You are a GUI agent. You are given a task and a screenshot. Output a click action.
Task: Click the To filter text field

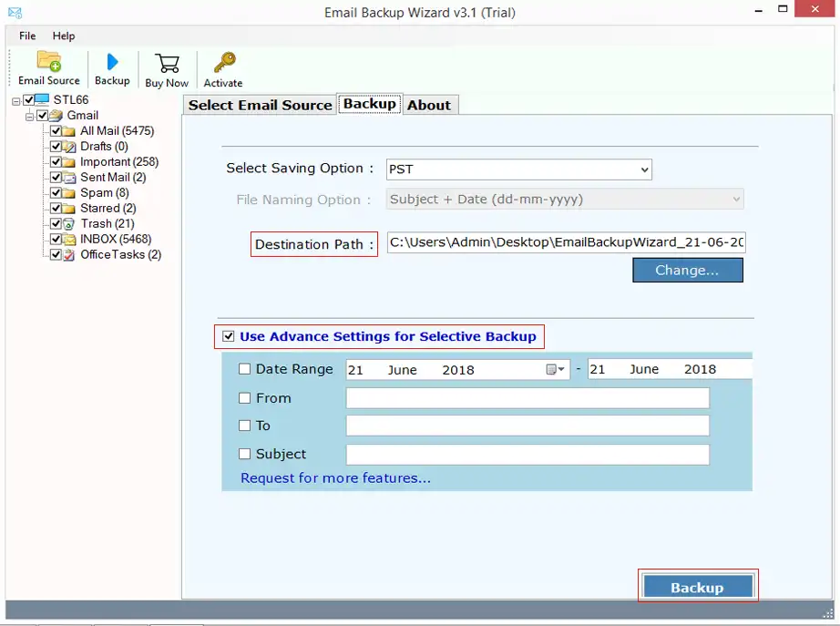point(528,426)
